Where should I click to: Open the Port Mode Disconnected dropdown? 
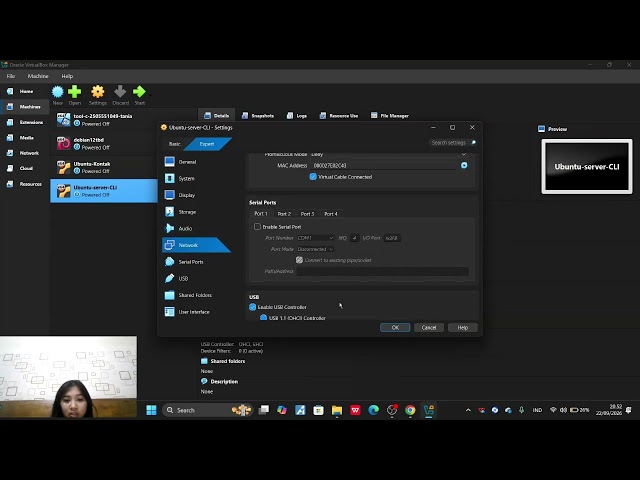(x=315, y=249)
